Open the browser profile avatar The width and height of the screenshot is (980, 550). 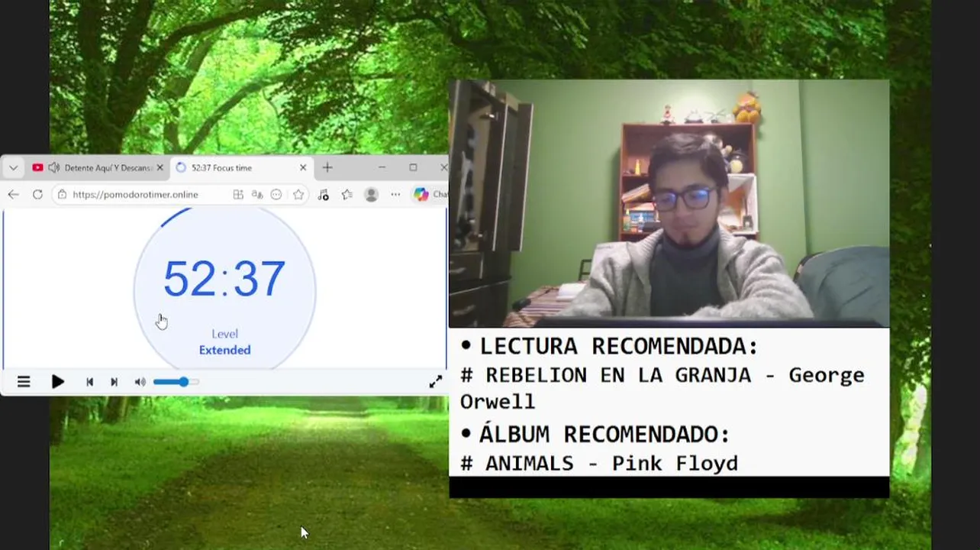(371, 195)
